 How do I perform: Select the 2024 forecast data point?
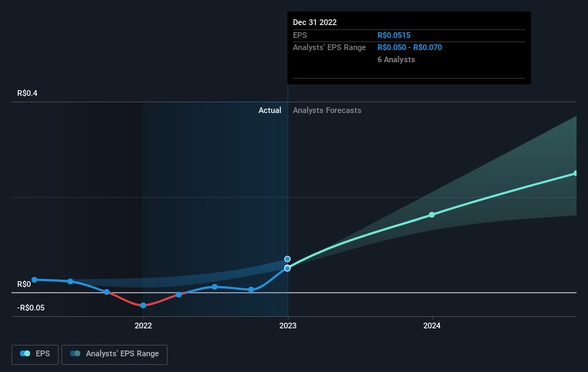tap(432, 215)
